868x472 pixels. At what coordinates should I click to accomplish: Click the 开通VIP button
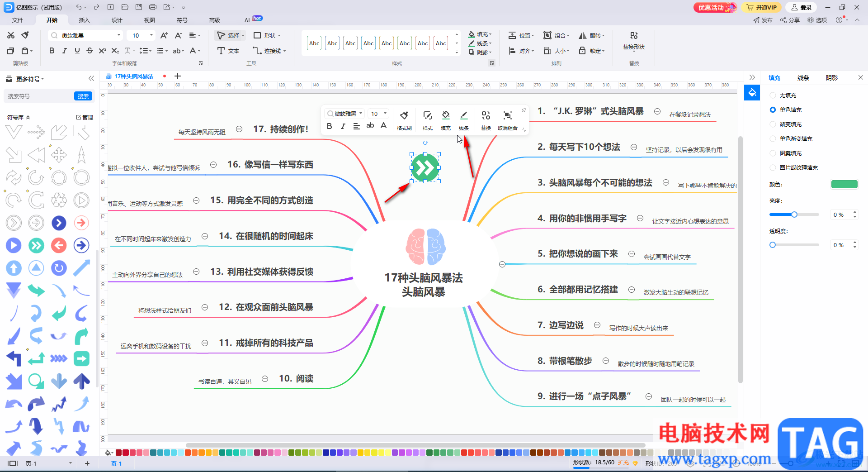(x=762, y=7)
